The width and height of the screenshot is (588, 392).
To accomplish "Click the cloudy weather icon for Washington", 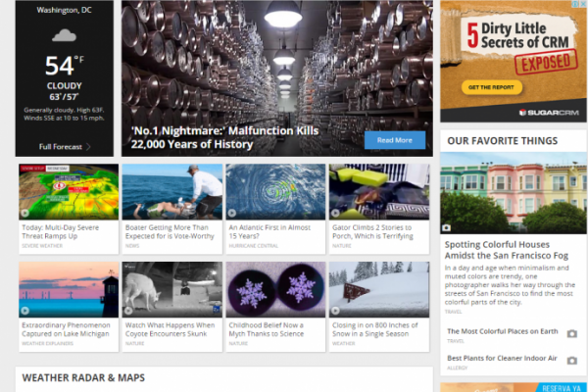I will tap(64, 35).
